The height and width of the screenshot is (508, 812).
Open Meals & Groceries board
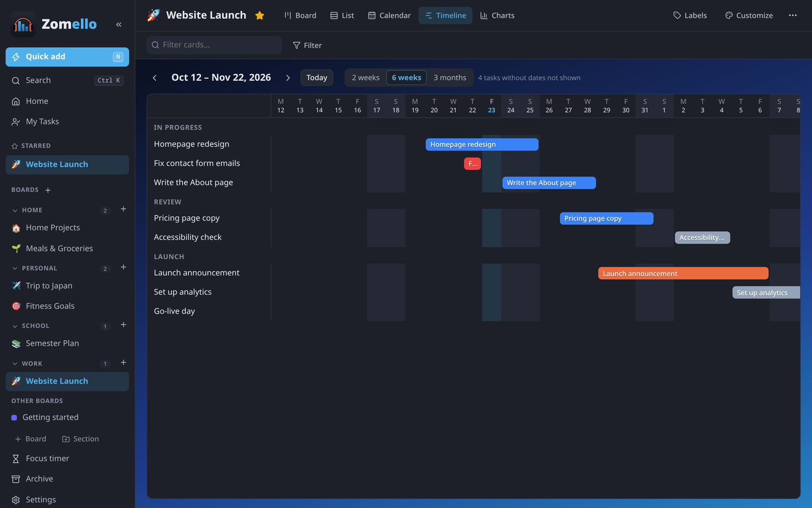point(67,248)
